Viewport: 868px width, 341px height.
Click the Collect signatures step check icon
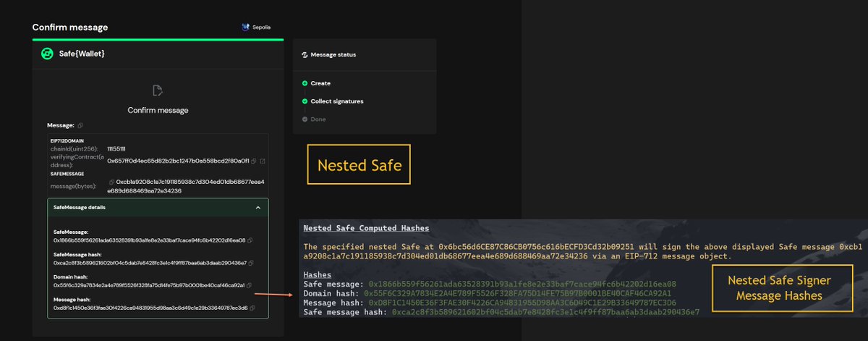tap(305, 101)
